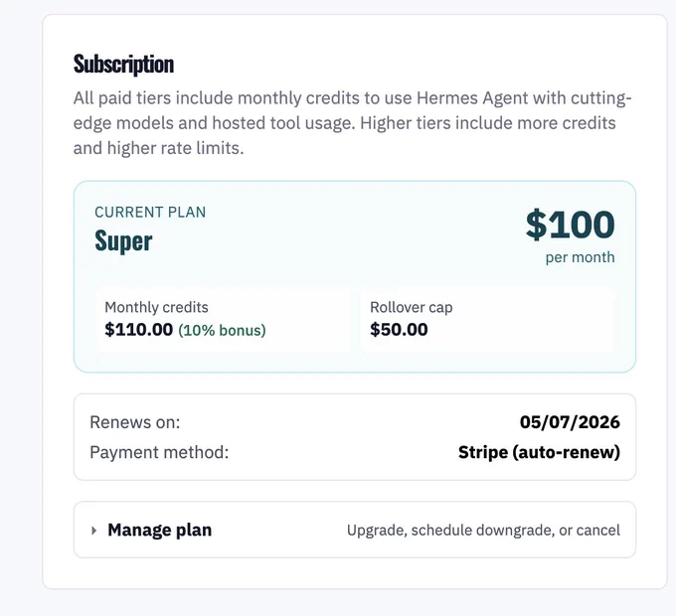Click the Upgrade, schedule downgrade, or cancel text
The height and width of the screenshot is (616, 676).
[x=483, y=531]
